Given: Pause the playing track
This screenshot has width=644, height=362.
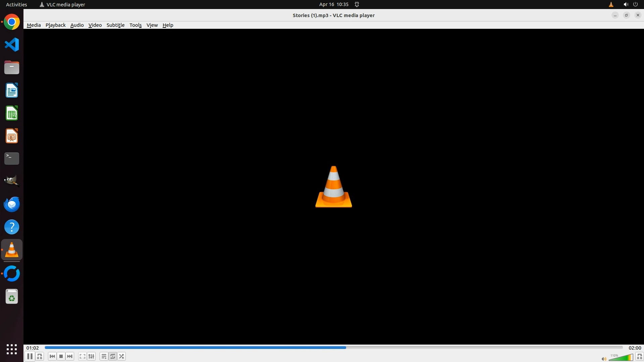Looking at the screenshot, I should tap(30, 356).
